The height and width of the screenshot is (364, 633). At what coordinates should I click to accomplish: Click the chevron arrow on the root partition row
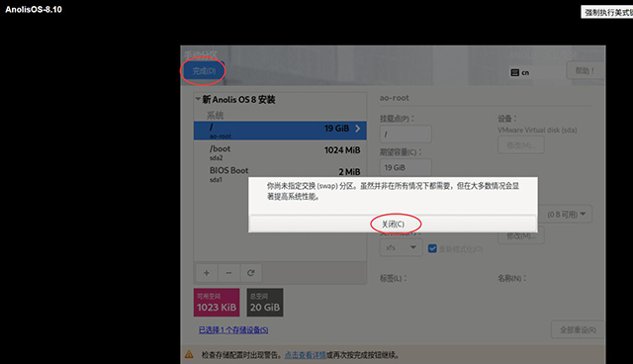tap(358, 129)
